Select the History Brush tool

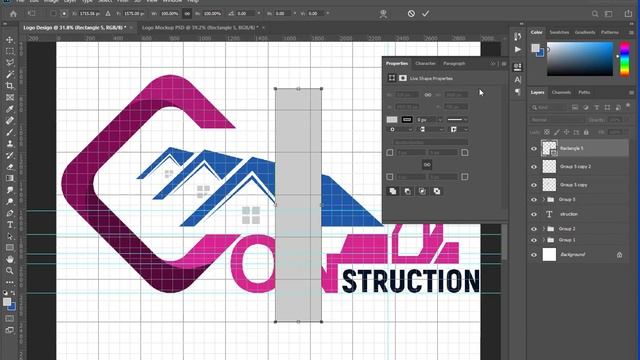[10, 155]
